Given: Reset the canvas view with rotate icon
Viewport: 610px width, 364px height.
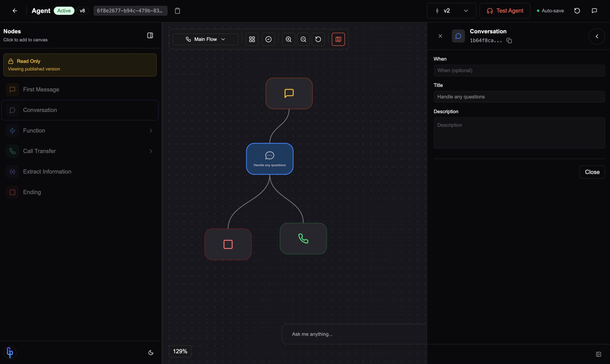Looking at the screenshot, I should 318,39.
